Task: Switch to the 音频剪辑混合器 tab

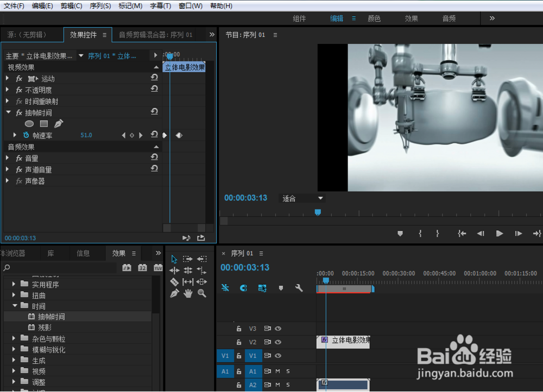Action: [155, 35]
